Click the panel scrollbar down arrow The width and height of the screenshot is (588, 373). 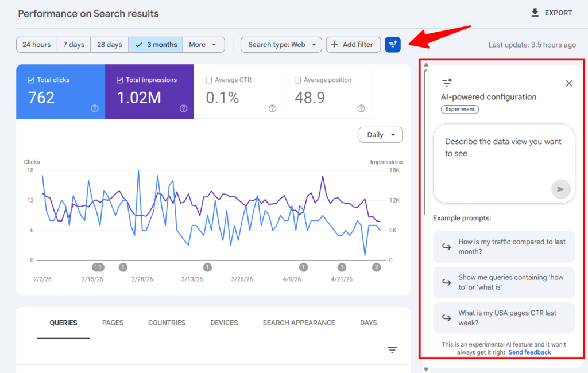click(x=426, y=370)
